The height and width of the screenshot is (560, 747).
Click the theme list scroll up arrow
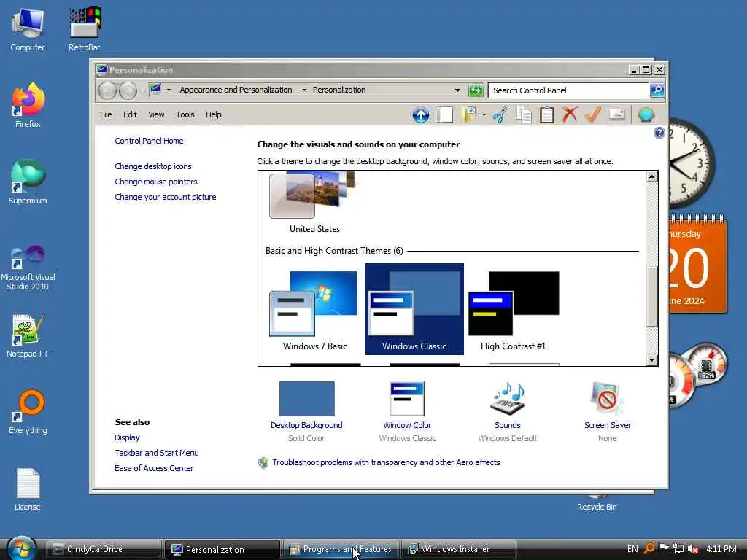651,176
